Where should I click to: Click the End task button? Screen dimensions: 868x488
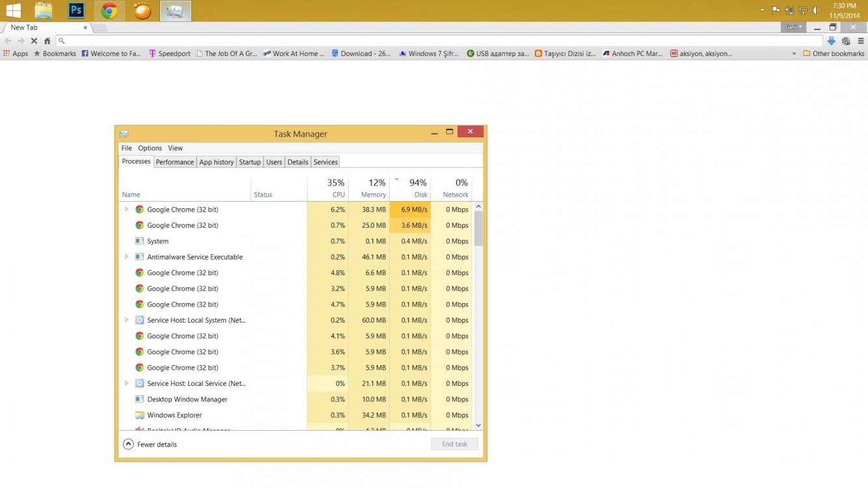coord(455,444)
